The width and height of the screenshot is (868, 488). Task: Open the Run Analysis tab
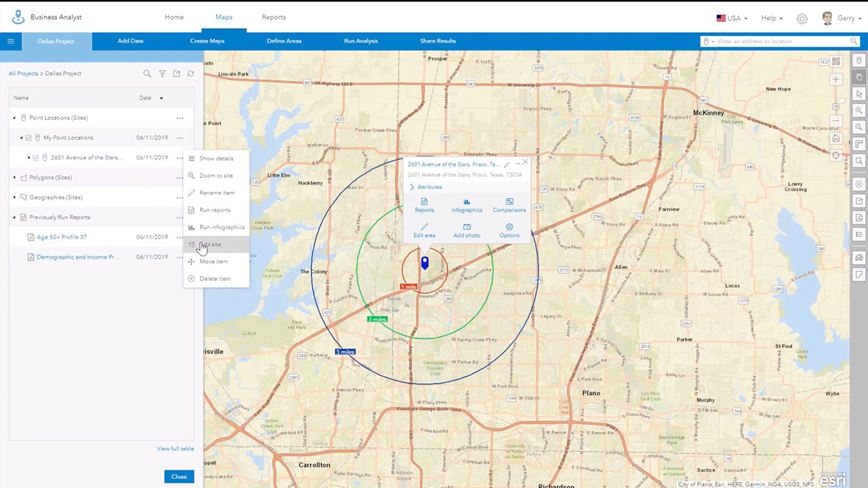coord(361,41)
